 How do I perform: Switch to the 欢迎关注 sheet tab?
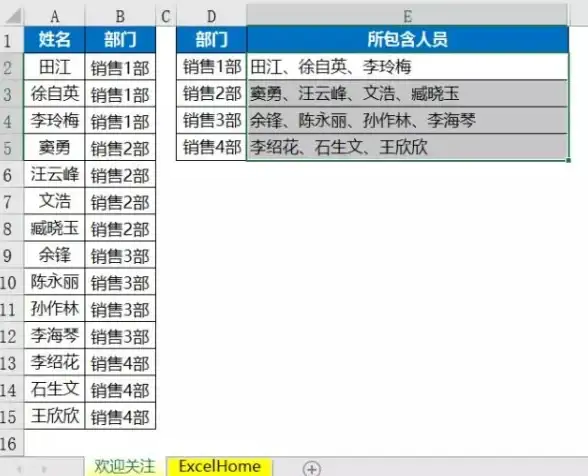pyautogui.click(x=125, y=467)
